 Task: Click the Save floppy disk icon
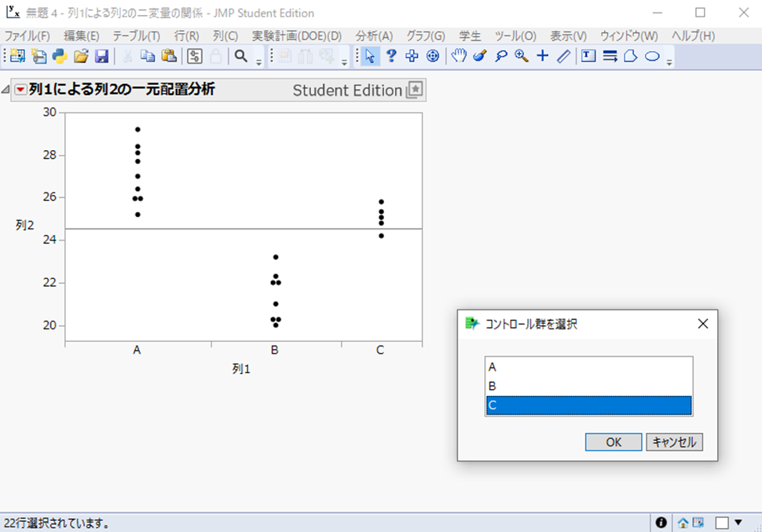[101, 56]
